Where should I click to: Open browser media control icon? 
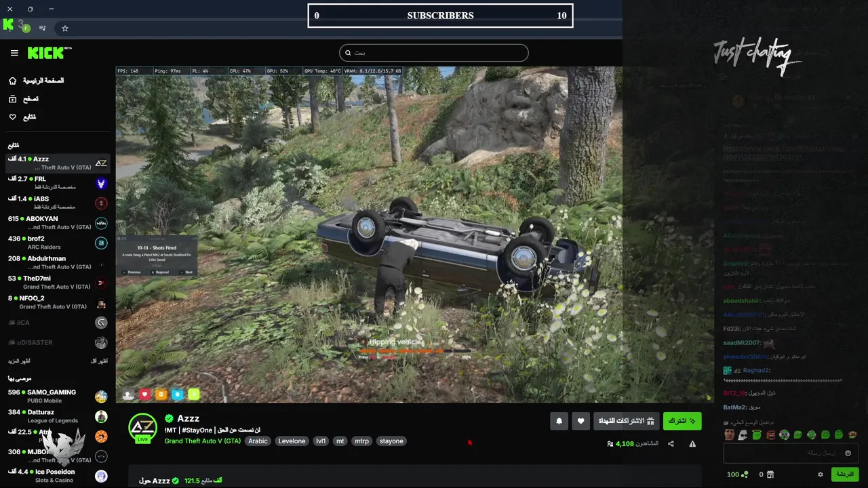pyautogui.click(x=43, y=28)
